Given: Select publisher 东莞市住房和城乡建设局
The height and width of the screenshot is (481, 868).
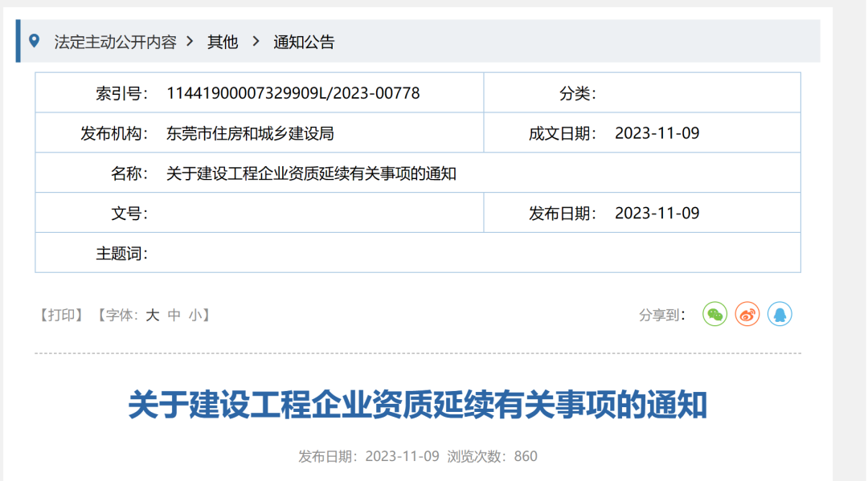Looking at the screenshot, I should pos(250,133).
